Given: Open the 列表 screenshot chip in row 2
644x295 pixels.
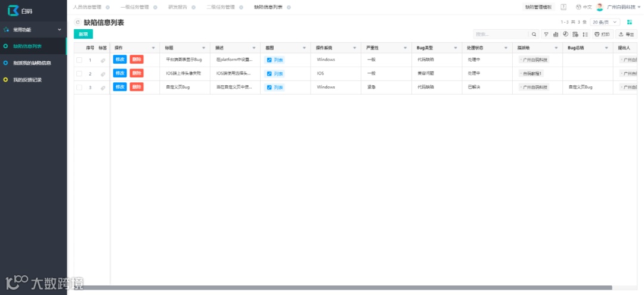Looking at the screenshot, I should [275, 74].
